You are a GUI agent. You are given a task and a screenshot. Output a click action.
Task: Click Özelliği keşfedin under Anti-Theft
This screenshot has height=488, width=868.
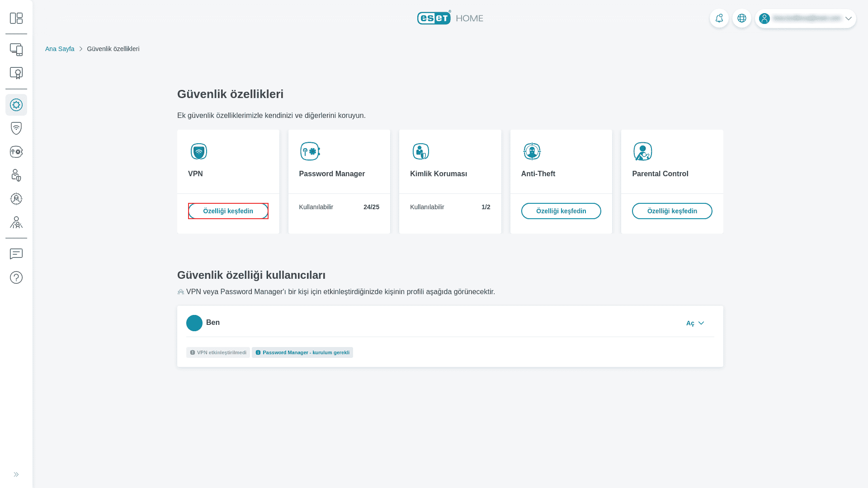pyautogui.click(x=561, y=211)
